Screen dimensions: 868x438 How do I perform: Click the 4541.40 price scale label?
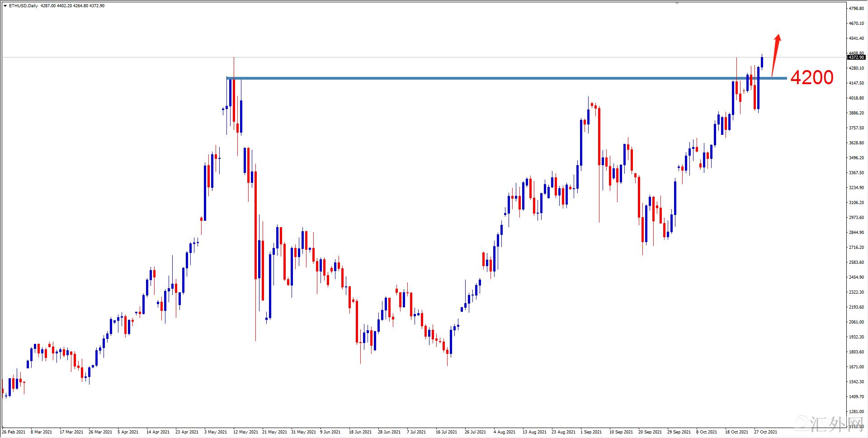point(856,38)
